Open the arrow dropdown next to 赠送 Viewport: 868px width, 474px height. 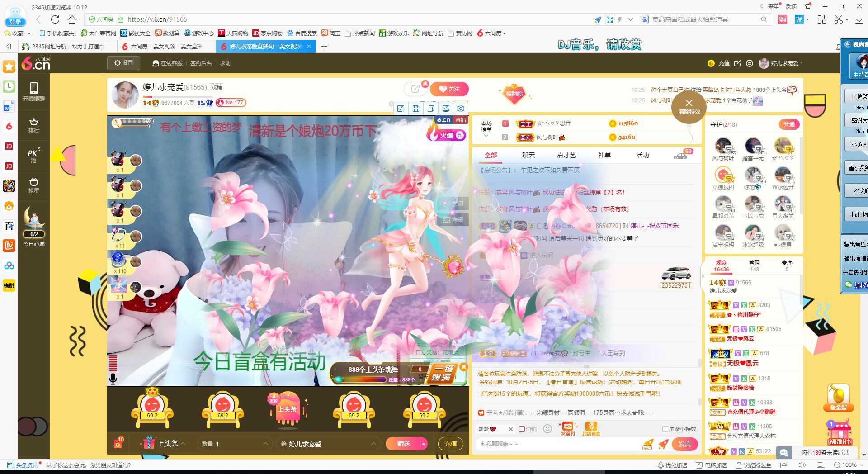tap(424, 444)
